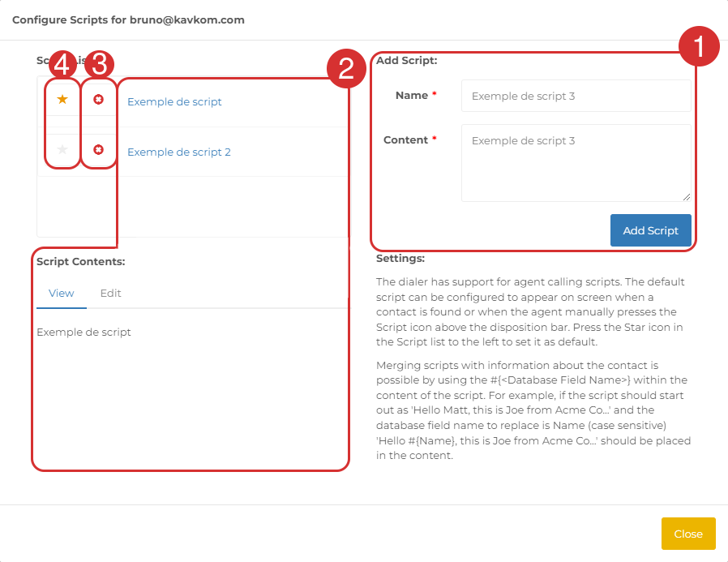Click the yellow star beside "Exemple de script"

click(62, 101)
